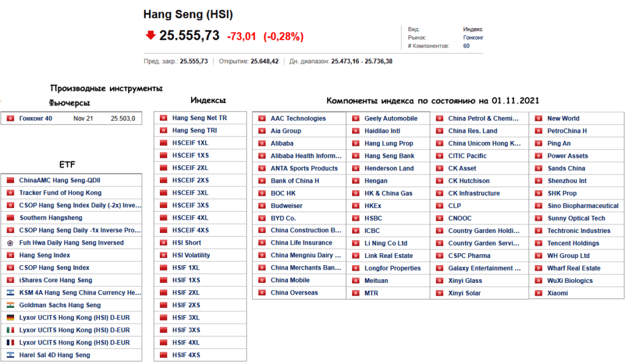This screenshot has height=364, width=625.
Task: Open the CK Hutchison component
Action: point(469,181)
